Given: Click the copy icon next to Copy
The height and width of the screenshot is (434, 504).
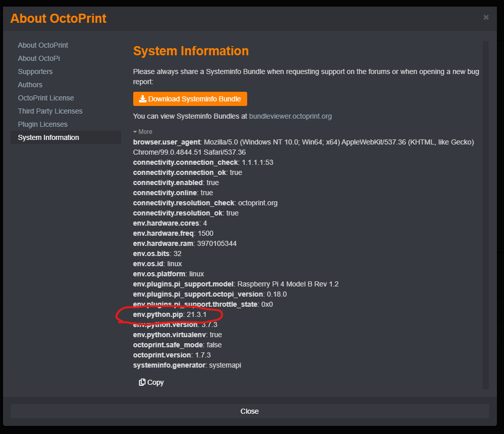Looking at the screenshot, I should (142, 382).
